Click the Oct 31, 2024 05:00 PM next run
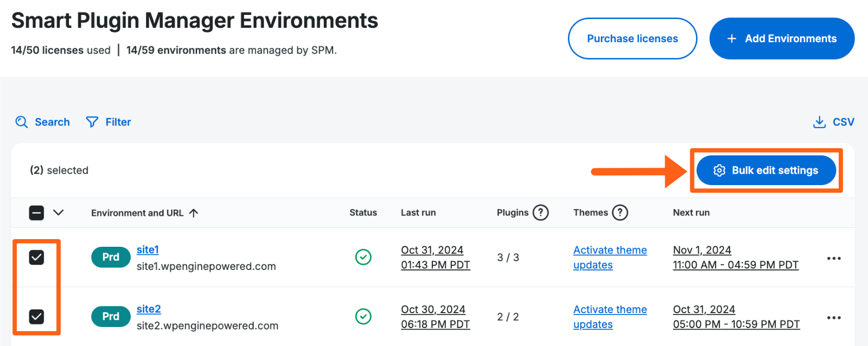 pos(736,317)
